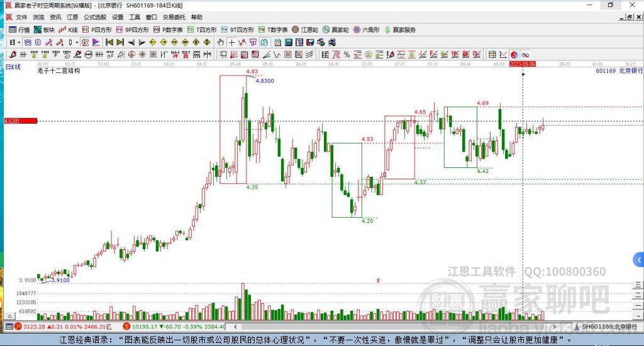Click the volume panel up triangle button
Screen dimensions: 644x346
pyautogui.click(x=9, y=316)
